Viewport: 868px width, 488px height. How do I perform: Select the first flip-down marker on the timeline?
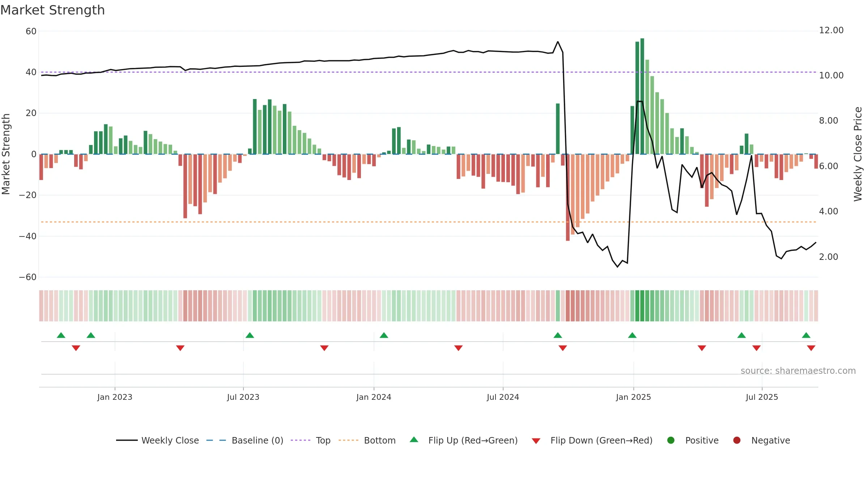(x=76, y=348)
